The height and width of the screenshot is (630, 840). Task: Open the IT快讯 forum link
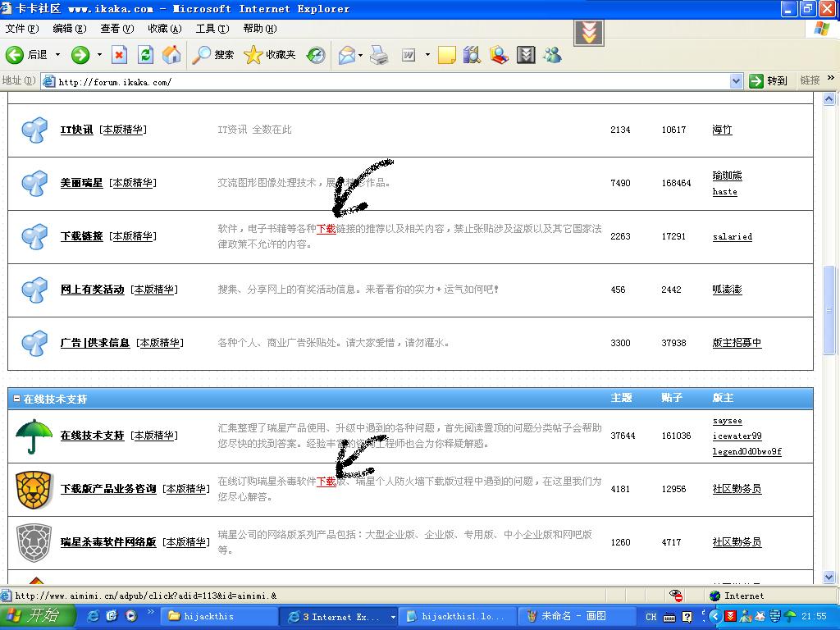(x=76, y=130)
